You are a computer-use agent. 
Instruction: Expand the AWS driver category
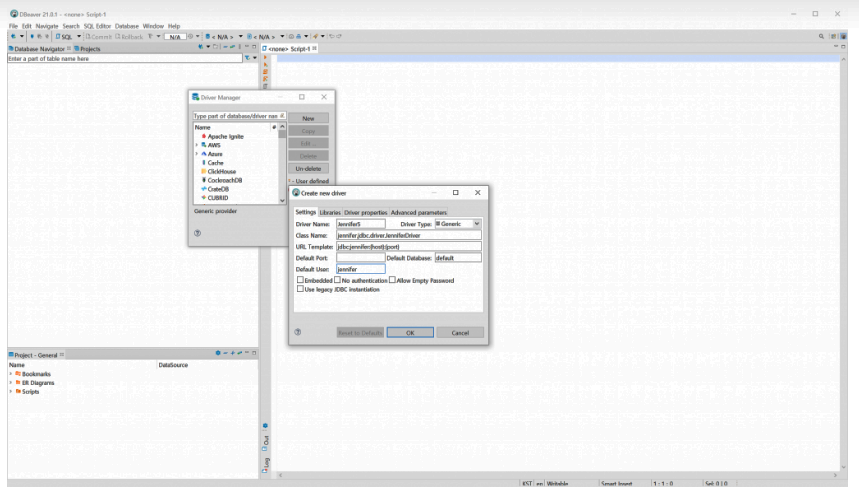[196, 145]
